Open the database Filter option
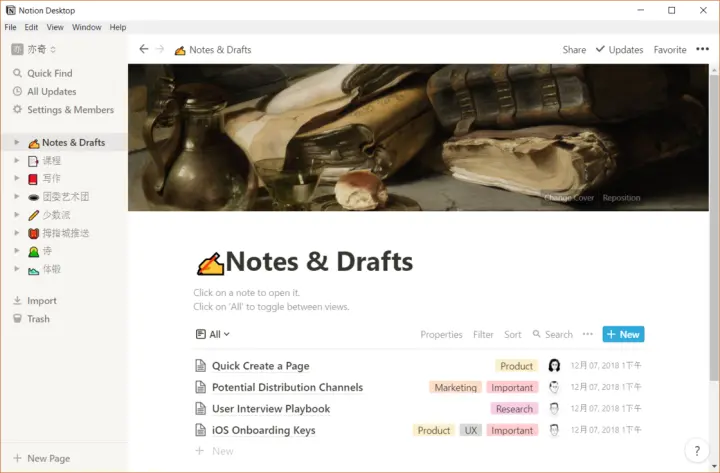Viewport: 720px width, 473px height. [x=483, y=334]
